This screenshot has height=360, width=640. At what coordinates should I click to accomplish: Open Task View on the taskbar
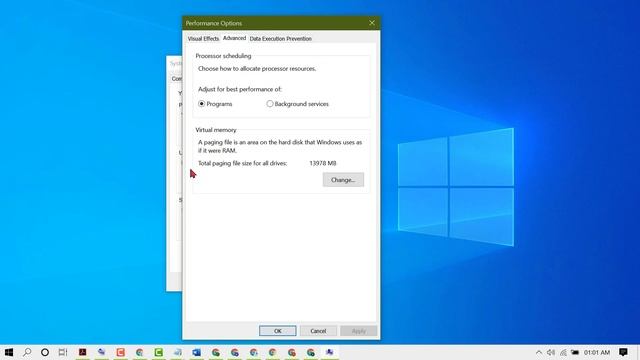(63, 352)
